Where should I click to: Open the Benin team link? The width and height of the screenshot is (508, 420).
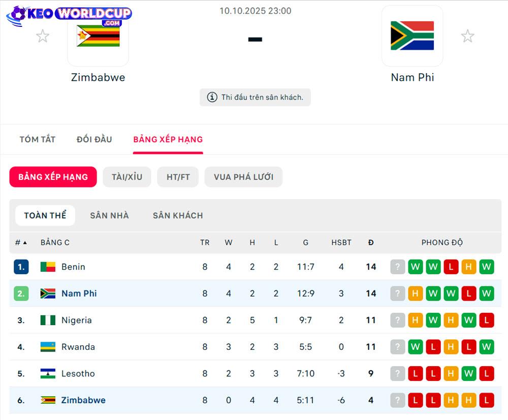73,267
